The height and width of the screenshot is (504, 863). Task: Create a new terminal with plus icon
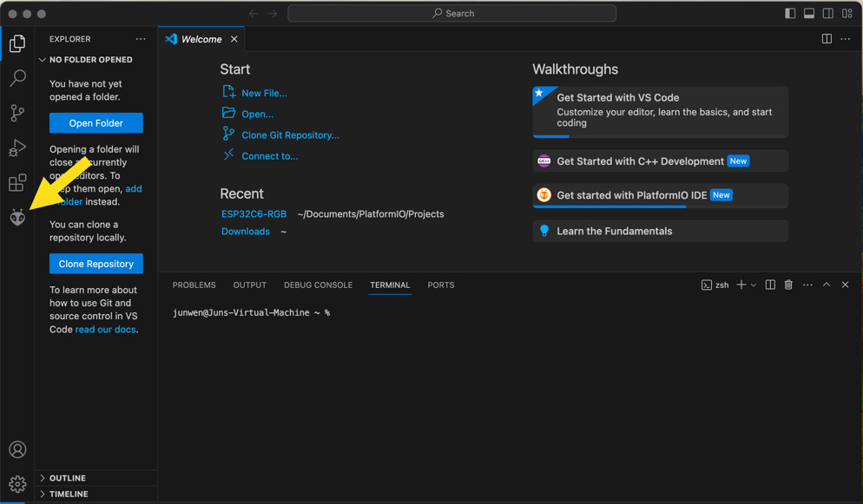pos(741,285)
